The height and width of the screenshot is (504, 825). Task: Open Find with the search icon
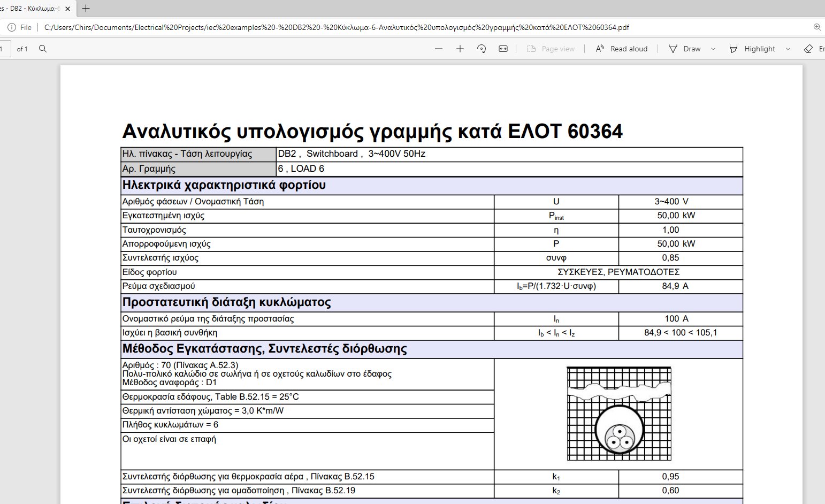(43, 49)
